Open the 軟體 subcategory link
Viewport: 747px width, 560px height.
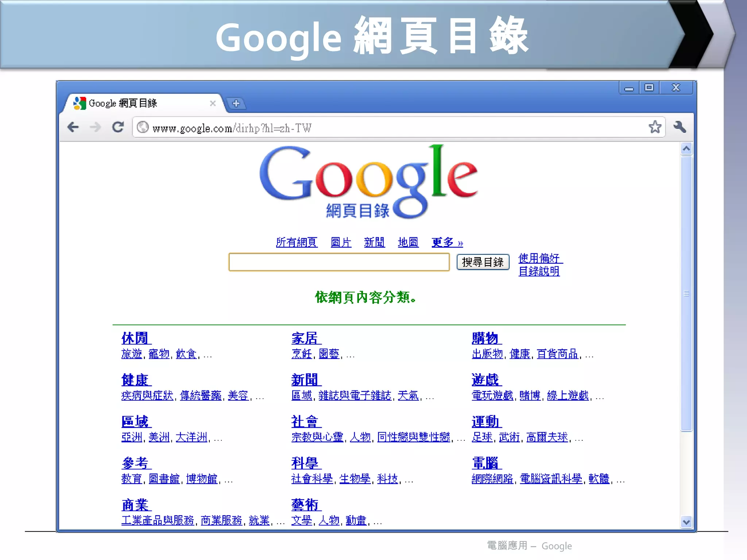599,478
